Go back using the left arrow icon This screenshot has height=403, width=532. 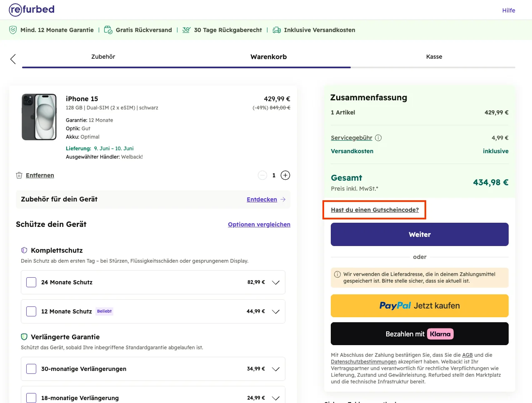(13, 59)
